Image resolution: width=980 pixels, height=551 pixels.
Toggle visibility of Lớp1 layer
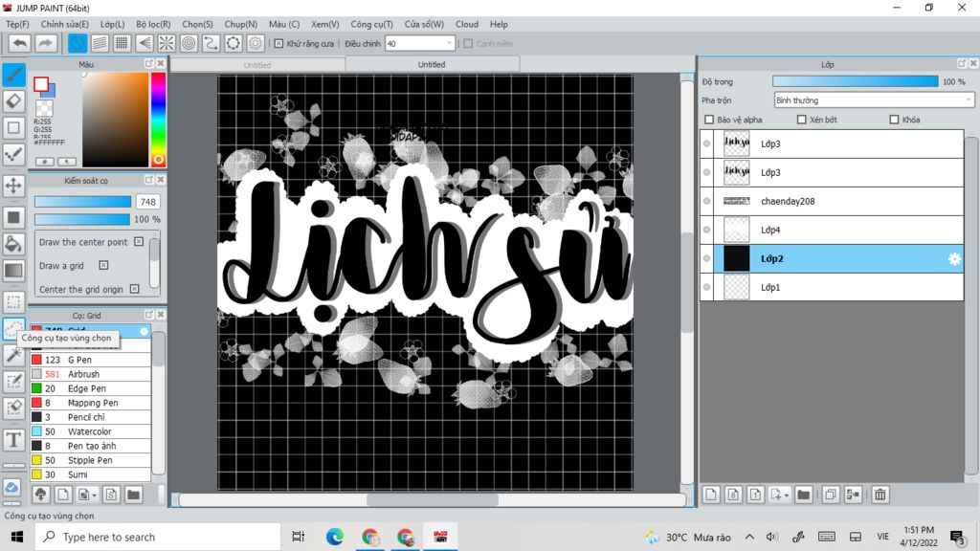[707, 287]
